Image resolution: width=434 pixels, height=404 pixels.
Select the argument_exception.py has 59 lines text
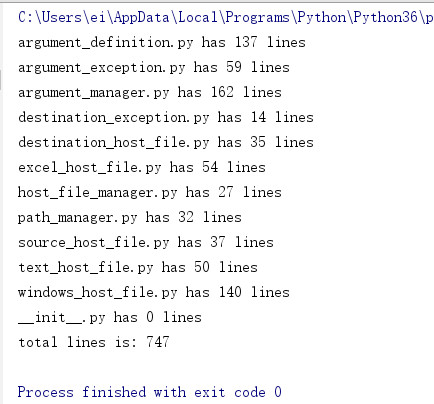[x=154, y=67]
